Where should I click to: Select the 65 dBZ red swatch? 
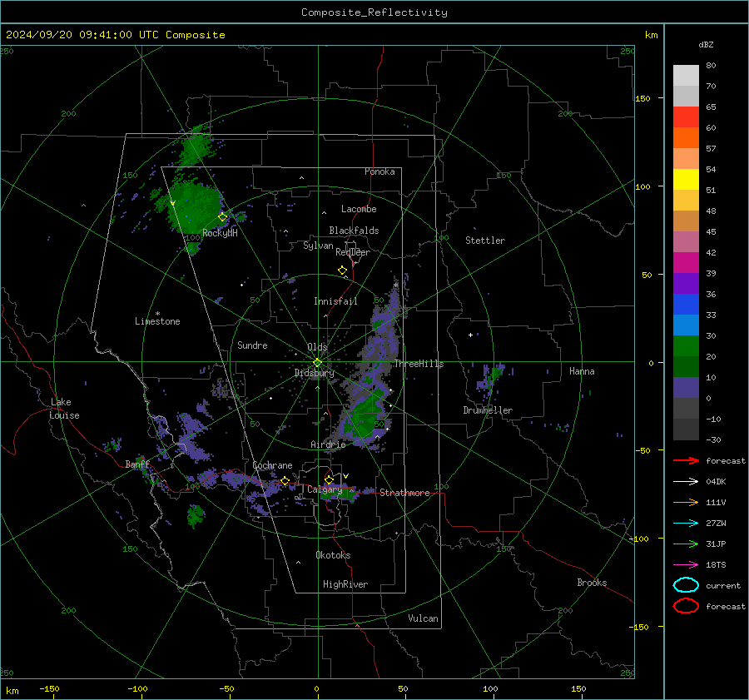click(x=686, y=117)
